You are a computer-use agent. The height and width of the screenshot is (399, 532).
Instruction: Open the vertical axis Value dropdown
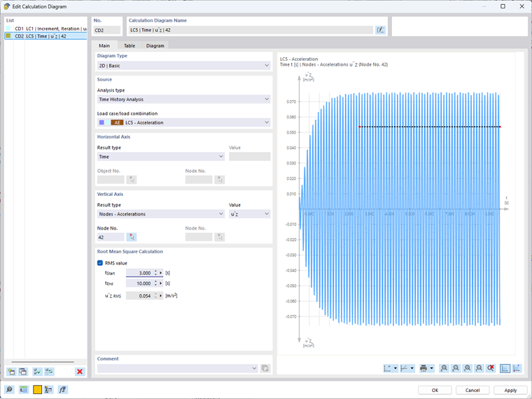click(250, 214)
